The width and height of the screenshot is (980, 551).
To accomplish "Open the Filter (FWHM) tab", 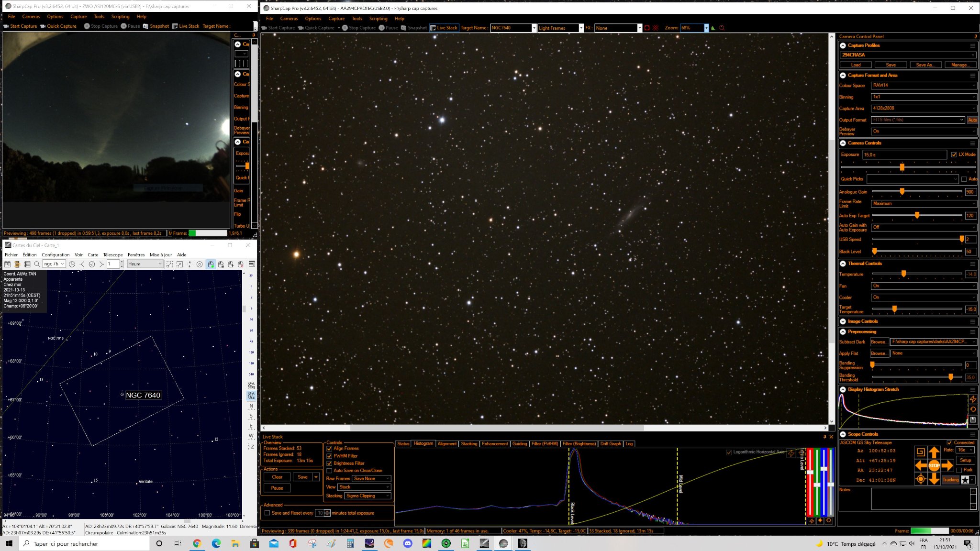I will [x=545, y=444].
